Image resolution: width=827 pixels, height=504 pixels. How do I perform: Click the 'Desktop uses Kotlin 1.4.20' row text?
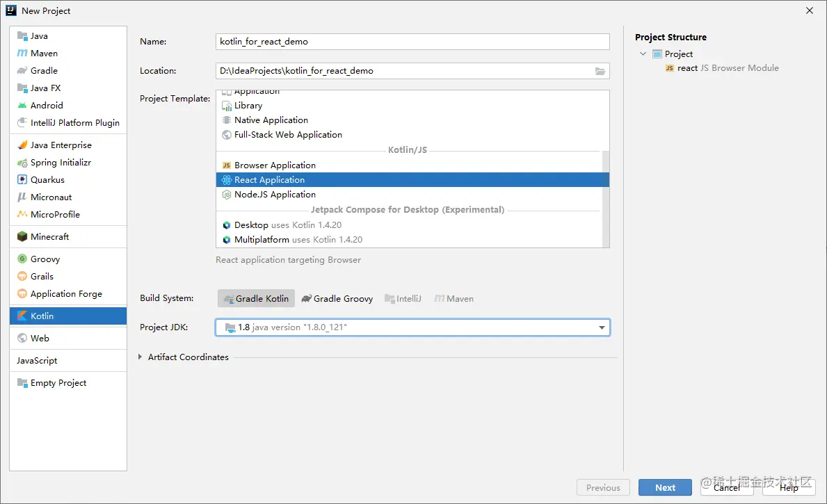pyautogui.click(x=288, y=225)
